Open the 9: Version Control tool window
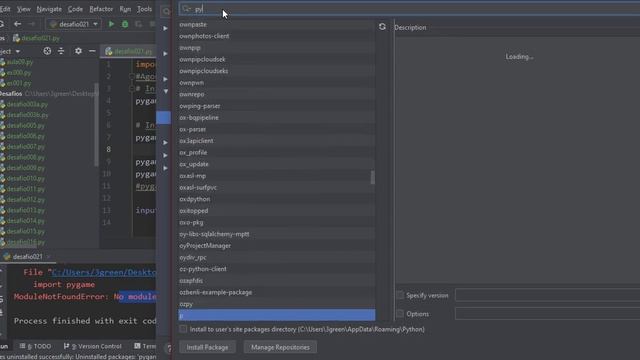640x360 pixels. tap(93, 346)
